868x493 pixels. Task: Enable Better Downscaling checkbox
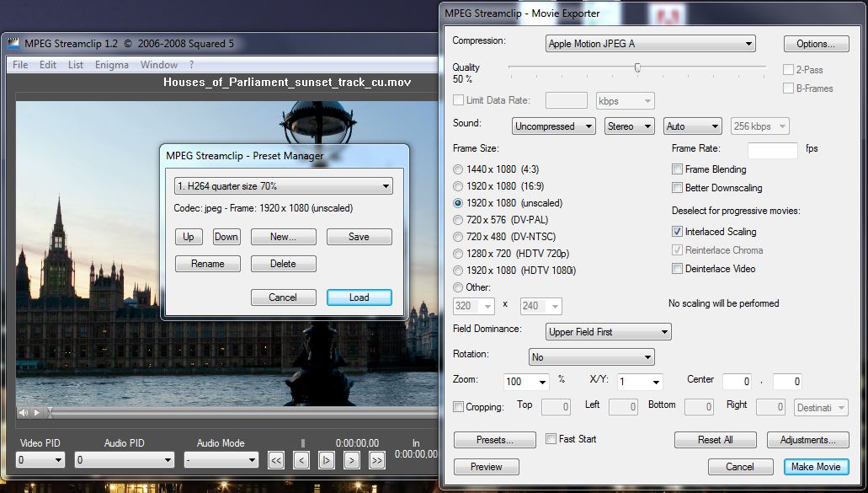[677, 188]
